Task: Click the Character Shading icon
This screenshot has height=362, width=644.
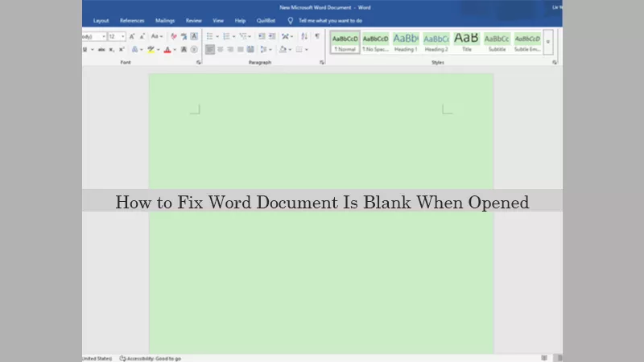Action: [184, 50]
